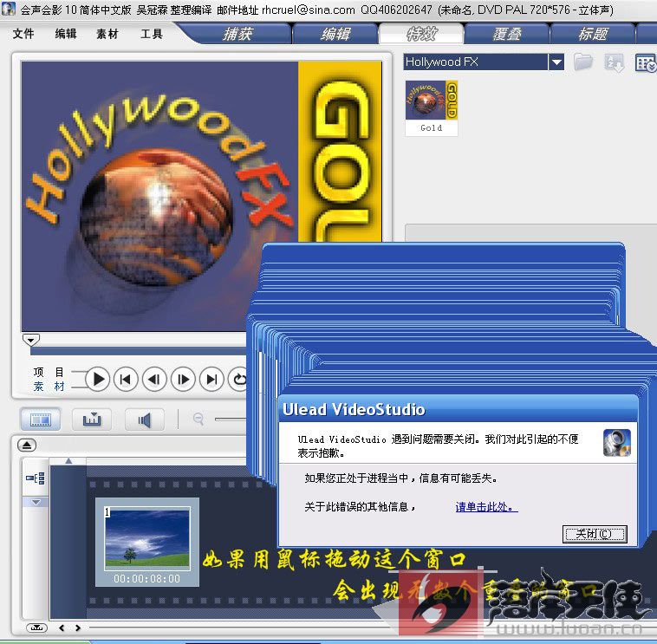The image size is (657, 644).
Task: Click the Ulead VideoStudio dialog title bar
Action: (458, 409)
